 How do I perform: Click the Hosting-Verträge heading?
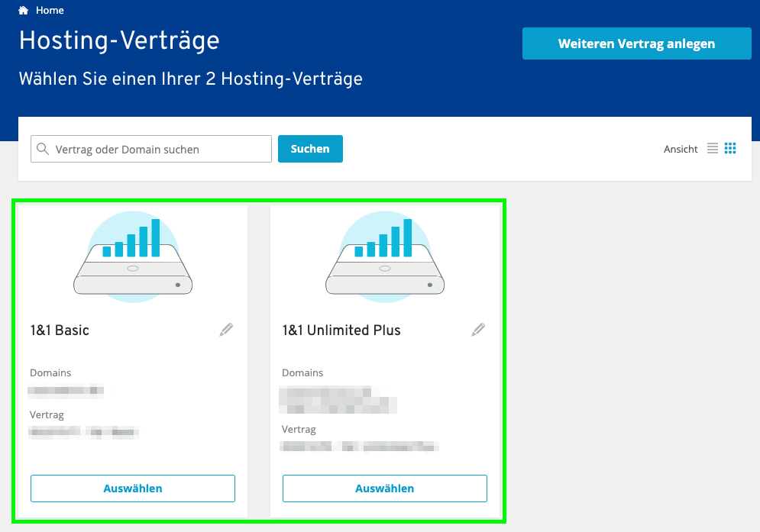pos(119,40)
